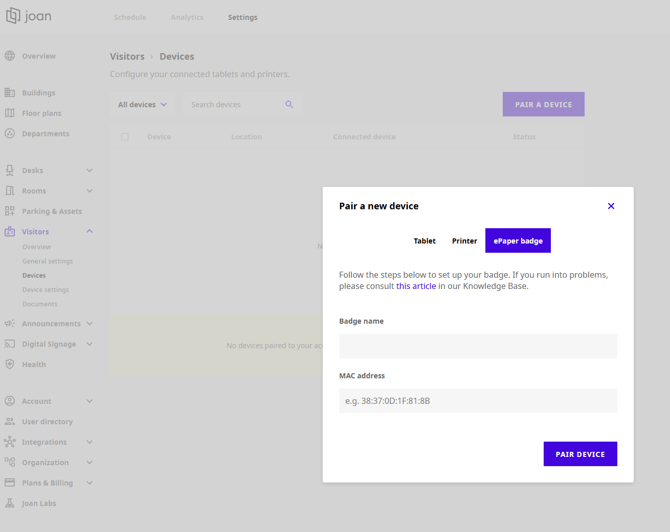Expand the Digital Signage section
This screenshot has width=670, height=532.
pyautogui.click(x=89, y=344)
